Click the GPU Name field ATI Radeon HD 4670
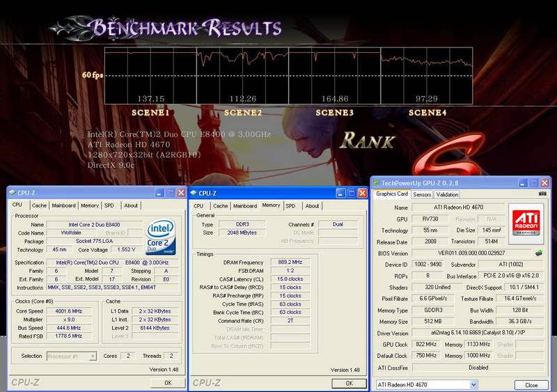 coord(458,207)
